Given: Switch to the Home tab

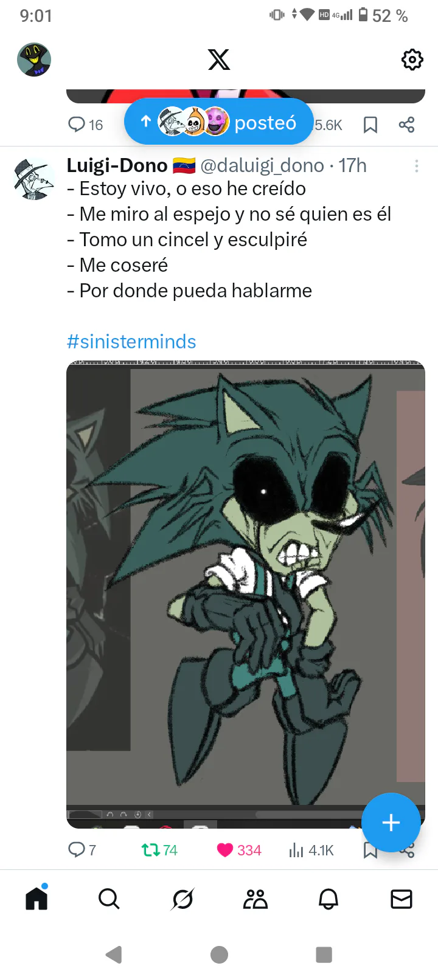Looking at the screenshot, I should [36, 898].
